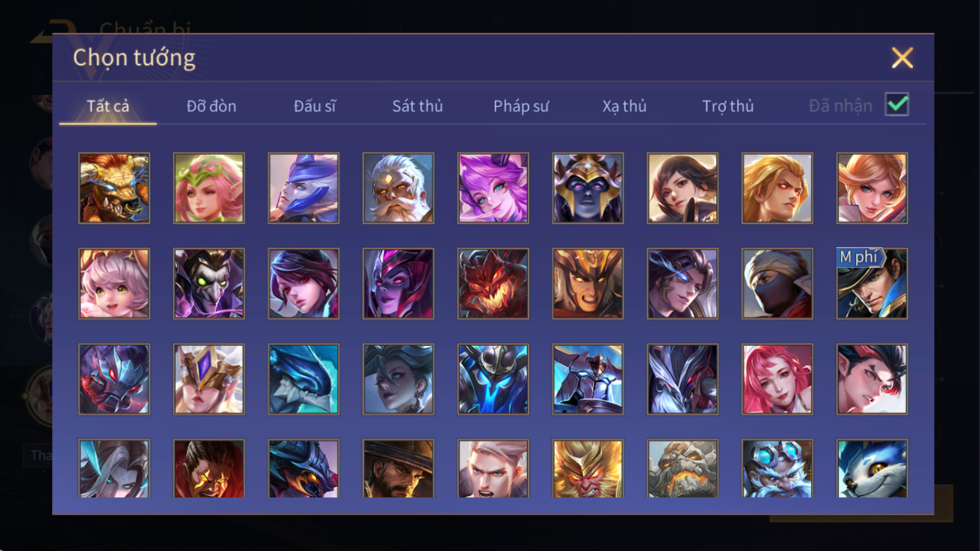Open the Đấu sĩ tab
This screenshot has height=551, width=980.
(315, 106)
